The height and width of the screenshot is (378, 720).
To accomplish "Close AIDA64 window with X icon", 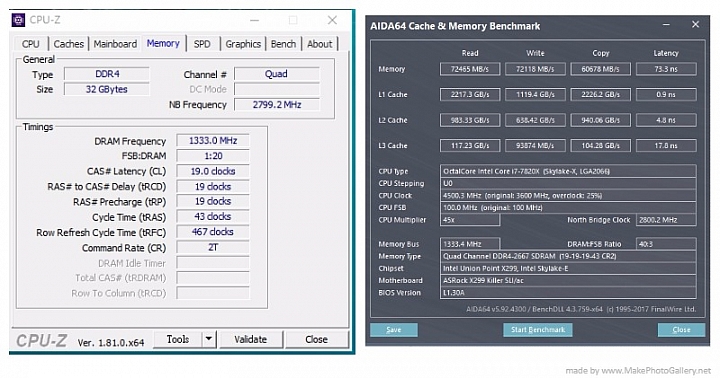I will point(696,24).
